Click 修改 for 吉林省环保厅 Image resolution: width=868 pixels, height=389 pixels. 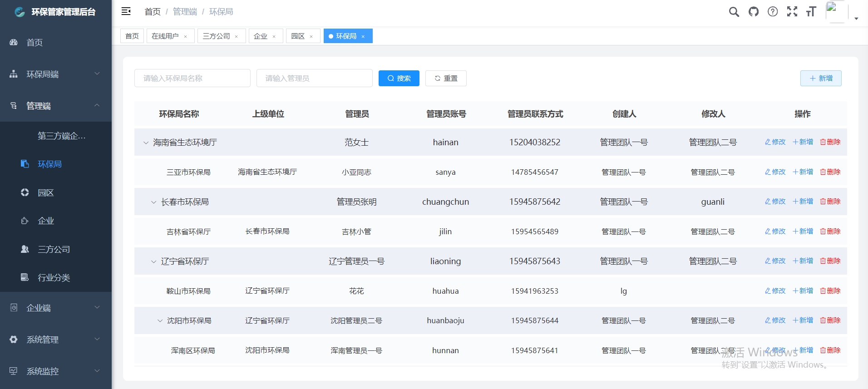(x=775, y=231)
